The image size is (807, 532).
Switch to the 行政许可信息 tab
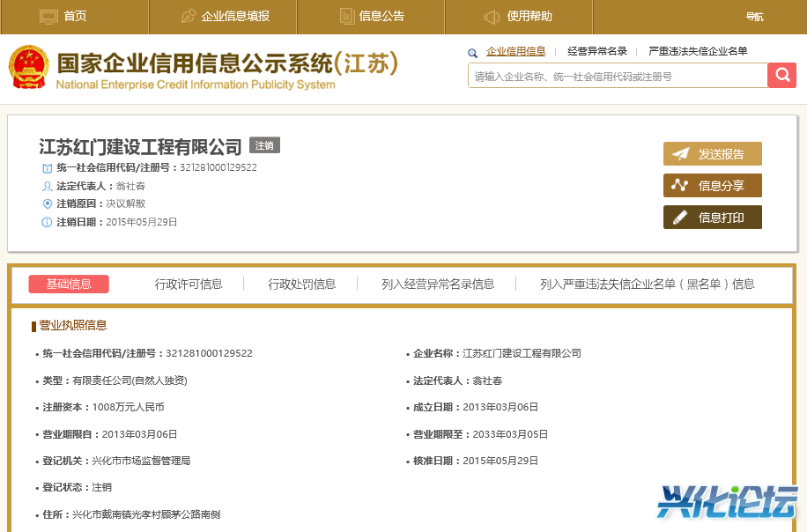[189, 284]
